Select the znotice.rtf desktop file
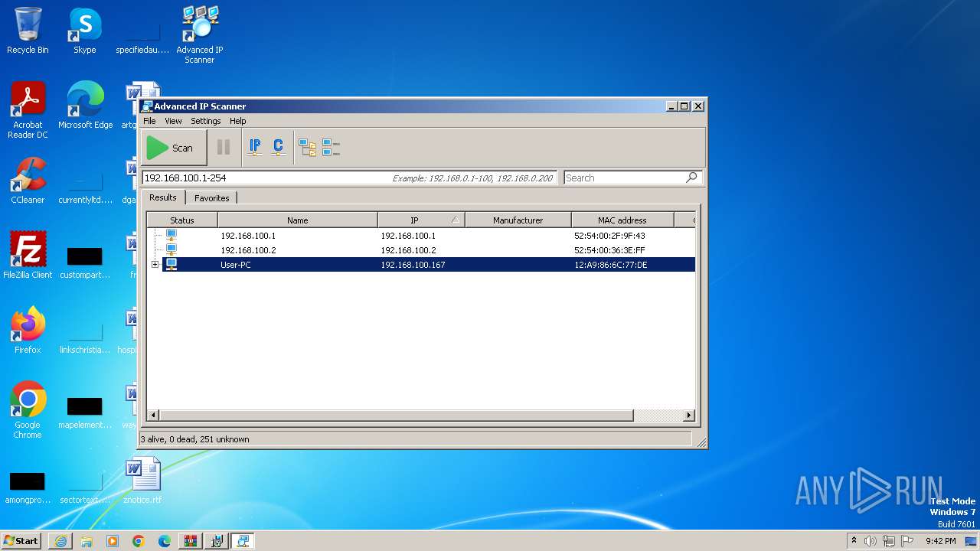Viewport: 980px width, 551px height. tap(143, 481)
